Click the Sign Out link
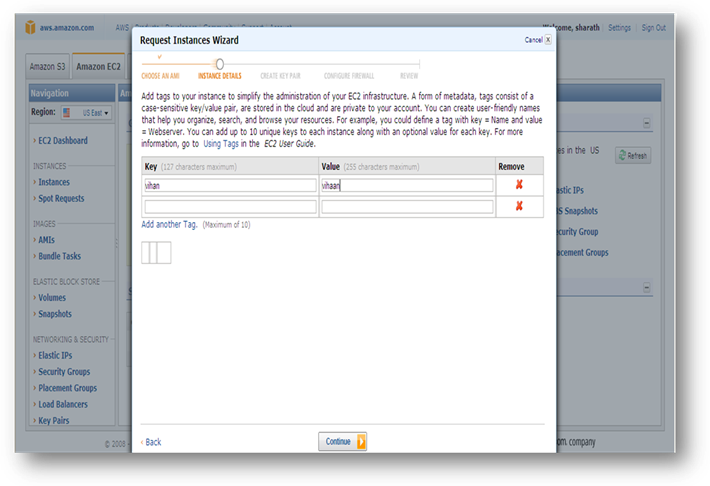This screenshot has width=710, height=486. pos(653,28)
